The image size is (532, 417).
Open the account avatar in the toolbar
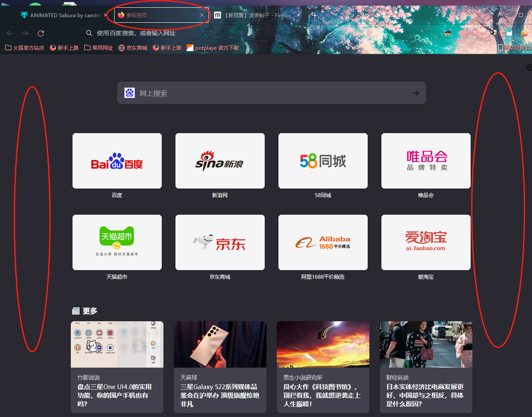[x=447, y=33]
